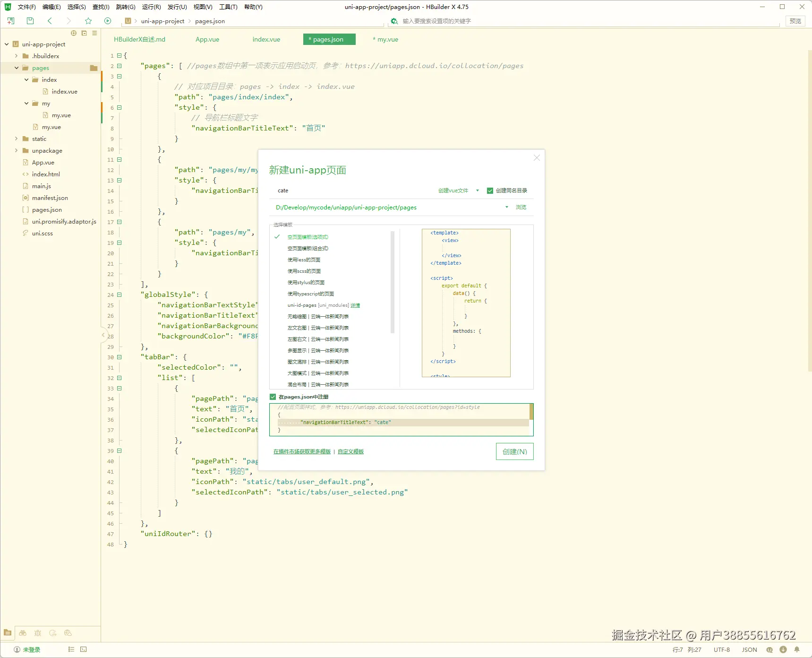812x658 pixels.
Task: Click the 创建(N) button
Action: pyautogui.click(x=514, y=451)
